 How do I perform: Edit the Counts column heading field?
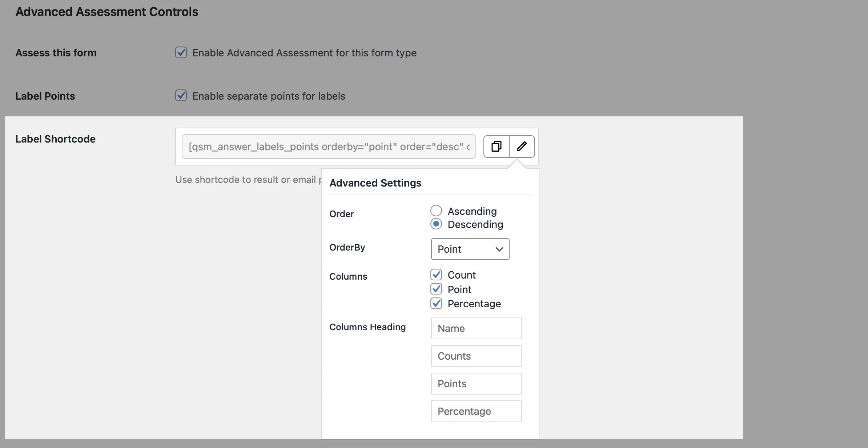pyautogui.click(x=476, y=356)
